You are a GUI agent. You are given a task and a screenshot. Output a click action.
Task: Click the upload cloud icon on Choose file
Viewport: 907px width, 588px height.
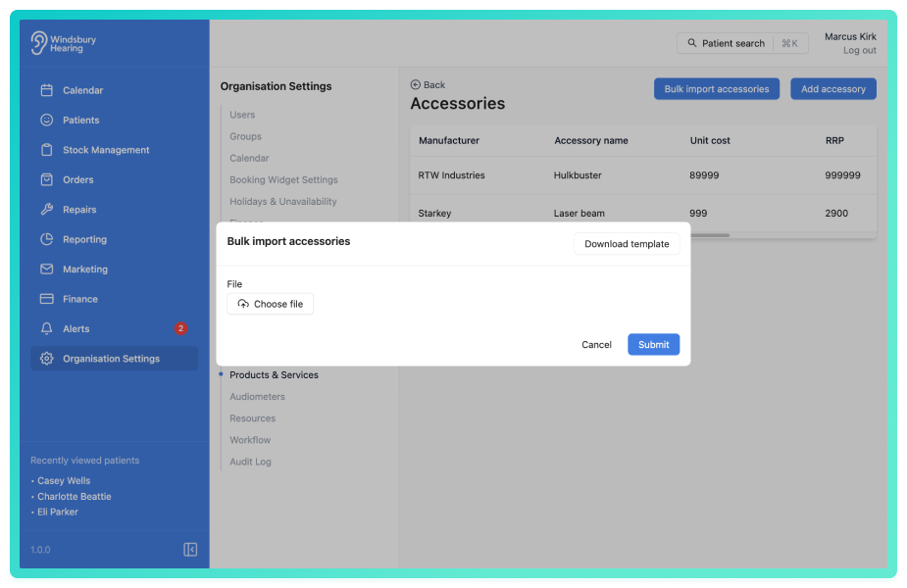[243, 304]
